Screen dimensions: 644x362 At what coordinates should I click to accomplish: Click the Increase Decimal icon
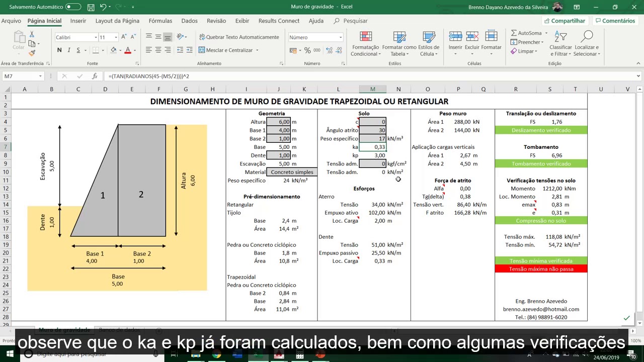point(328,50)
